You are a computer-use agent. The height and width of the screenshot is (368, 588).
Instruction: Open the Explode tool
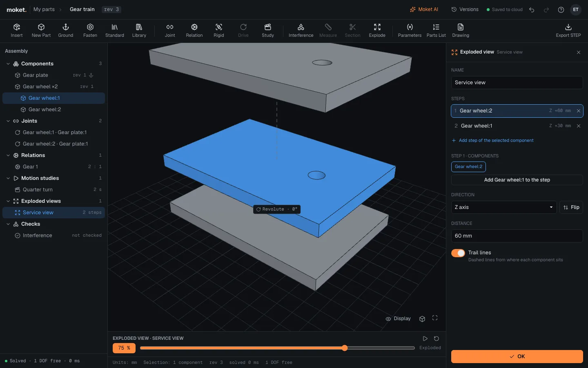(377, 31)
